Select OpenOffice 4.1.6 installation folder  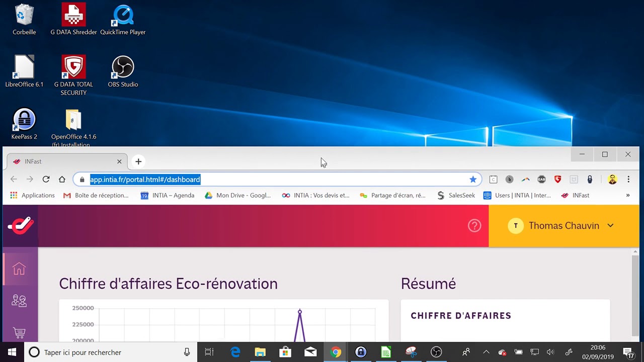[73, 128]
